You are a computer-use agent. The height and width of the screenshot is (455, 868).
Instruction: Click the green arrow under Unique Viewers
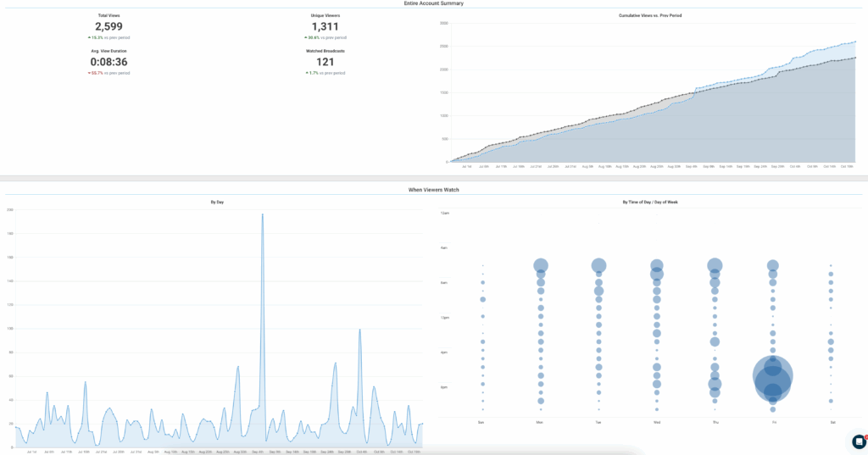point(306,38)
